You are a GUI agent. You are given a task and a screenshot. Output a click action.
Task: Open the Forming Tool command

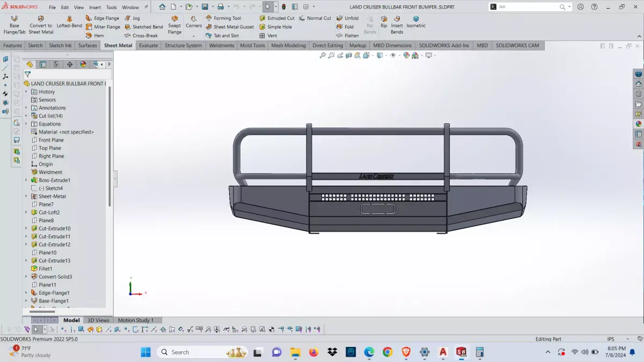tap(223, 18)
